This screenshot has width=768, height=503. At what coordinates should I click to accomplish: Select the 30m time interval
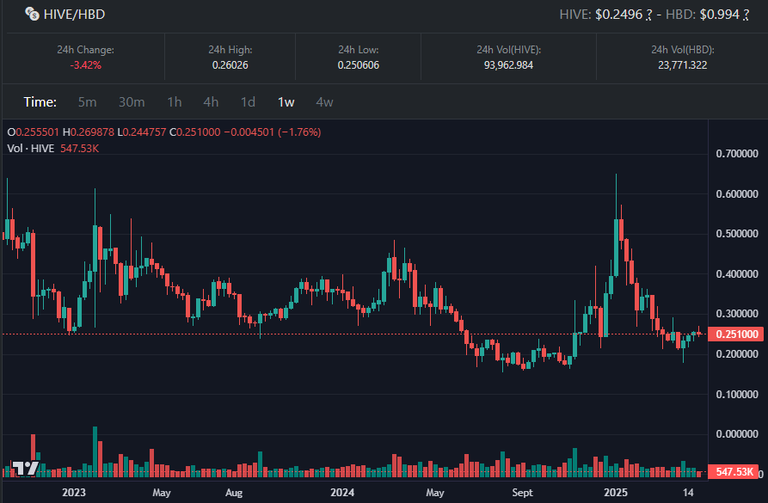[132, 102]
